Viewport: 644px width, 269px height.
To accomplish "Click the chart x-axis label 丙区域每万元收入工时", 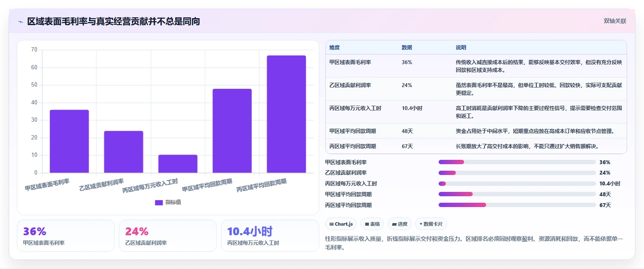I will click(150, 186).
